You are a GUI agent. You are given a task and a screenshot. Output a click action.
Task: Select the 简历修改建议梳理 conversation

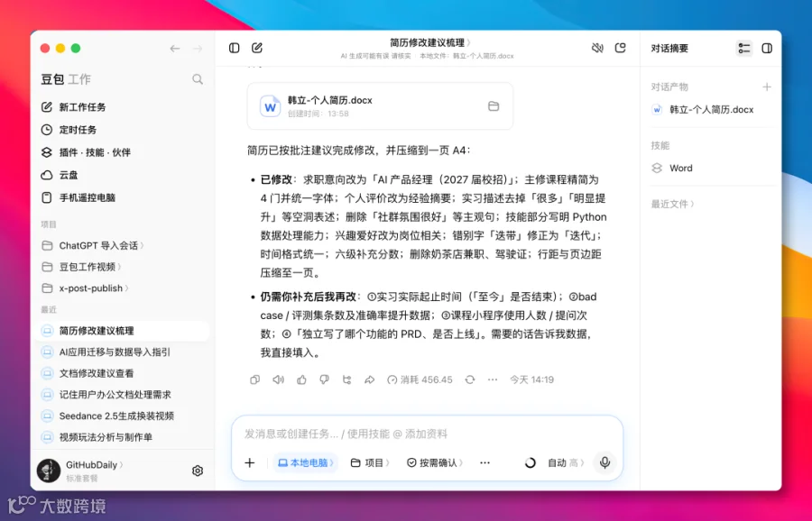click(x=123, y=331)
